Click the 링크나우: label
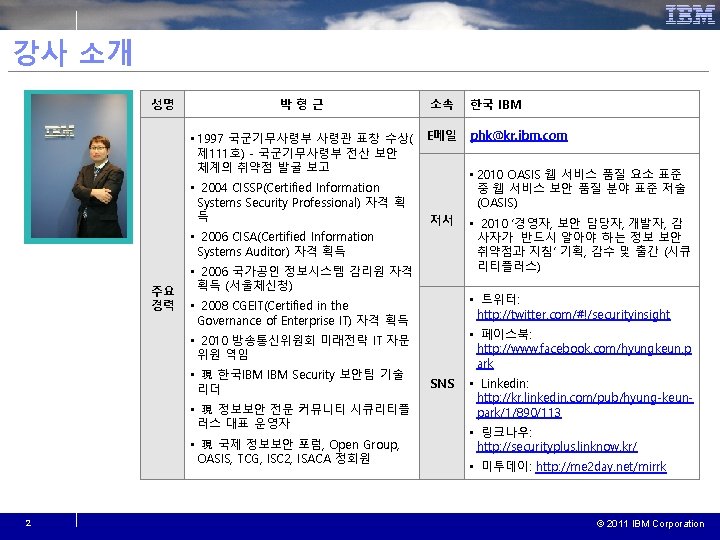Viewport: 720px width, 540px height. pos(506,432)
